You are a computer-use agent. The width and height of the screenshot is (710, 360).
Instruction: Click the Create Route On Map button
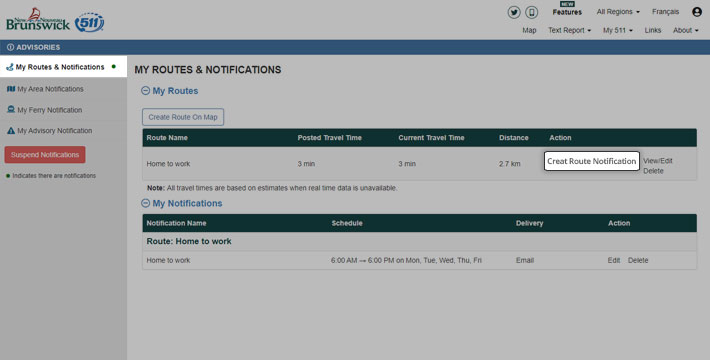click(x=183, y=117)
